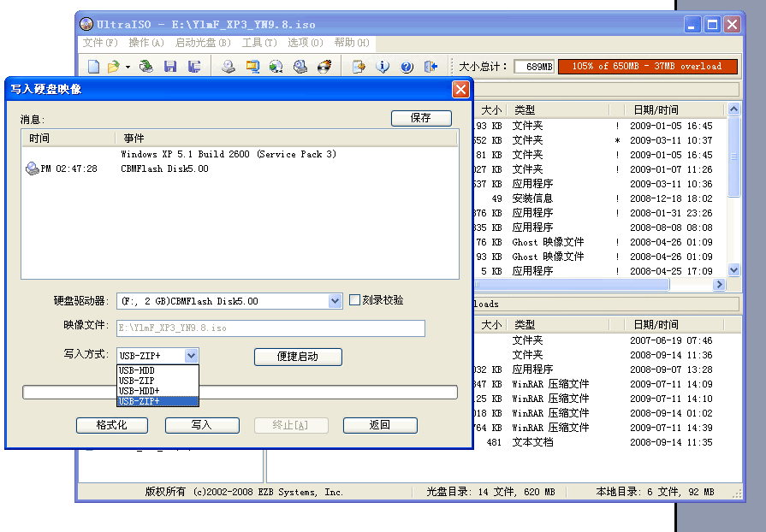Click the Save As multi-disk icon
This screenshot has width=766, height=532.
coord(194,67)
